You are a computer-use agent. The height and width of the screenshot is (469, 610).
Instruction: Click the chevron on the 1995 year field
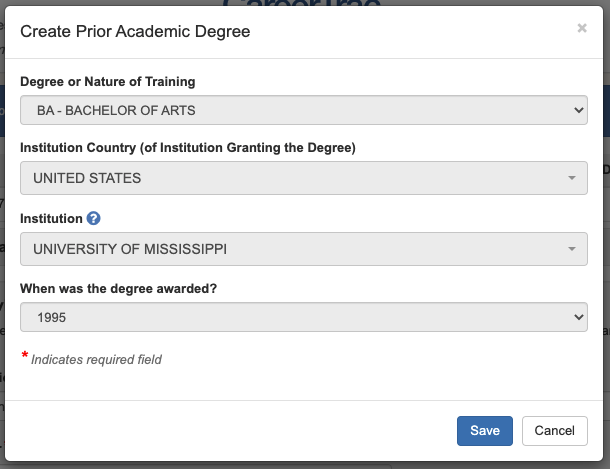coord(578,317)
